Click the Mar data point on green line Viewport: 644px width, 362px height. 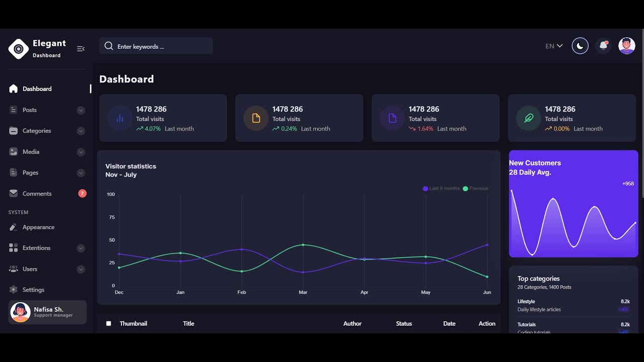point(303,245)
